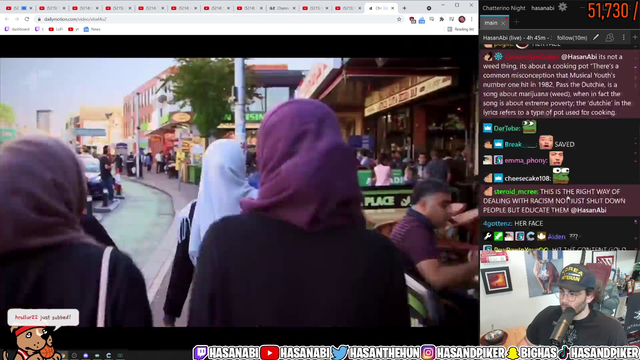
Task: Reload the dailymotion page
Action: 27,19
